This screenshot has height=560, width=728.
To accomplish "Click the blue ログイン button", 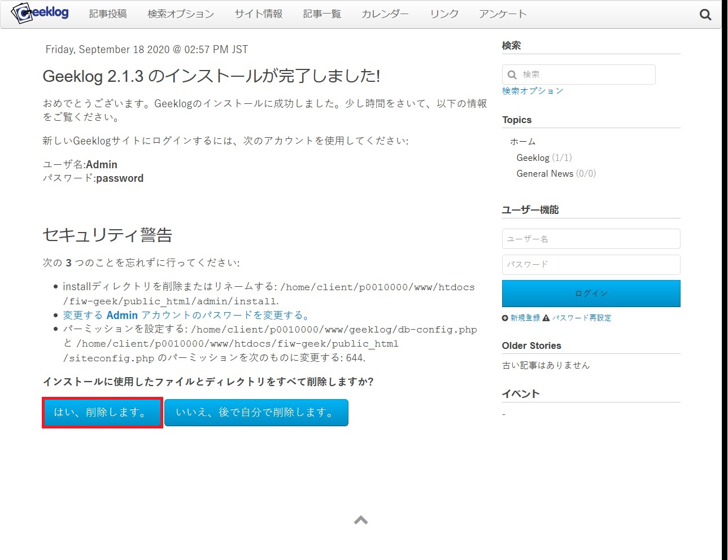I will tap(591, 294).
